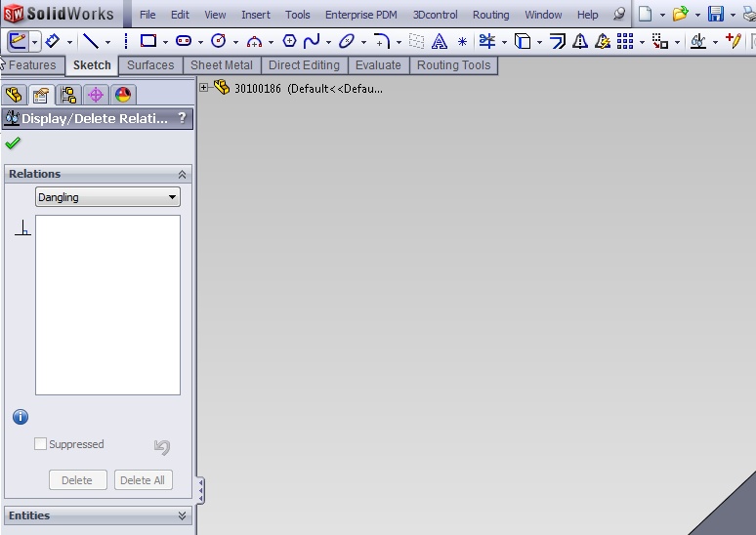Image resolution: width=756 pixels, height=535 pixels.
Task: Open the Smart Dimension dropdown arrow
Action: click(69, 42)
